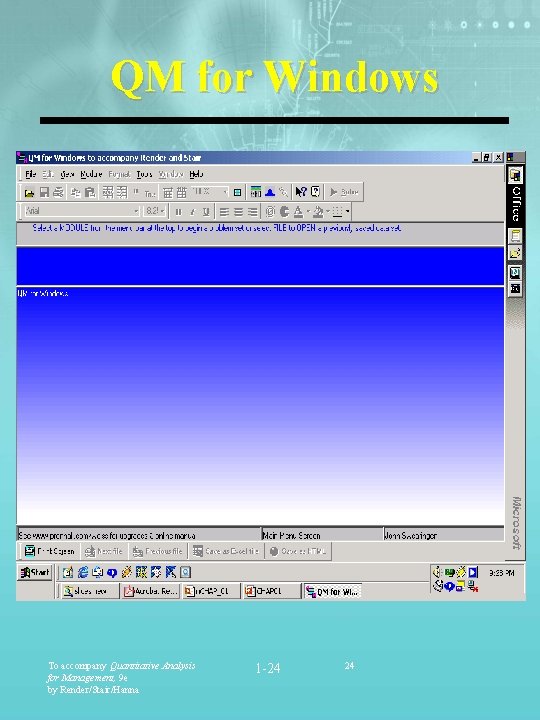Toggle italic formatting
This screenshot has width=540, height=720.
pyautogui.click(x=192, y=212)
